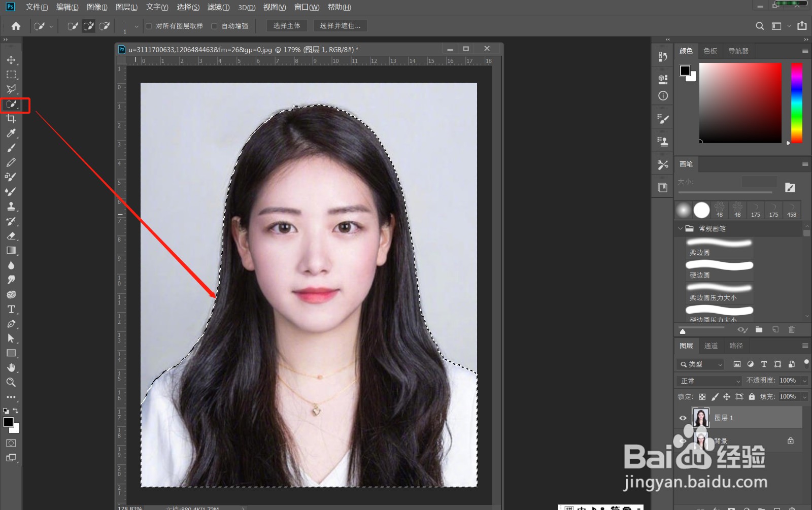Switch to the 色板 tab

[710, 51]
